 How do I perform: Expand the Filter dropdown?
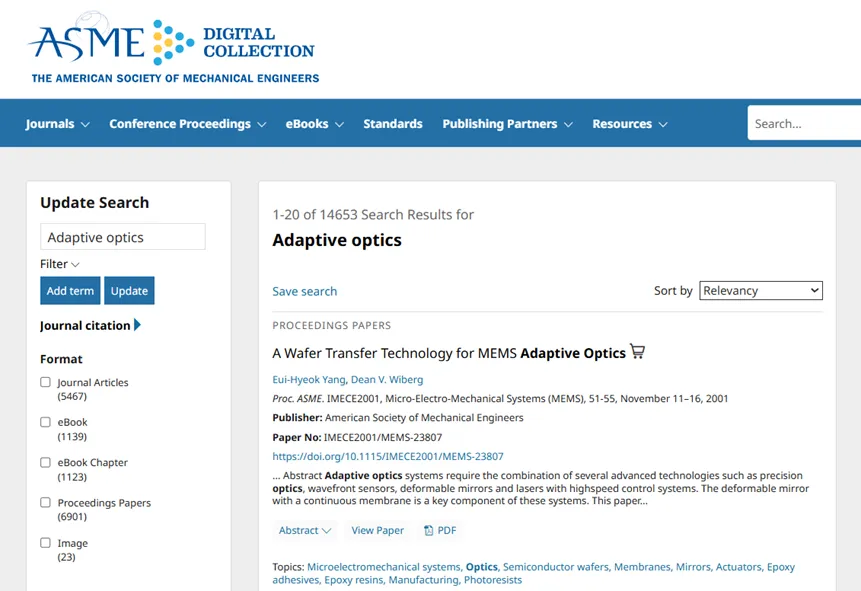click(x=60, y=264)
